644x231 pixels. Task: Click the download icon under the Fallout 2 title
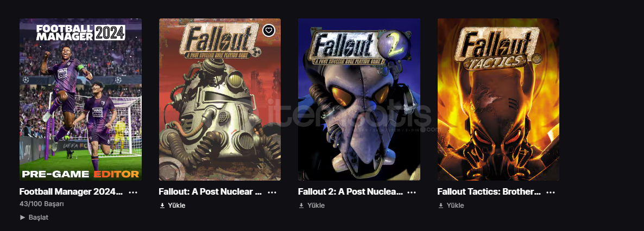(301, 205)
